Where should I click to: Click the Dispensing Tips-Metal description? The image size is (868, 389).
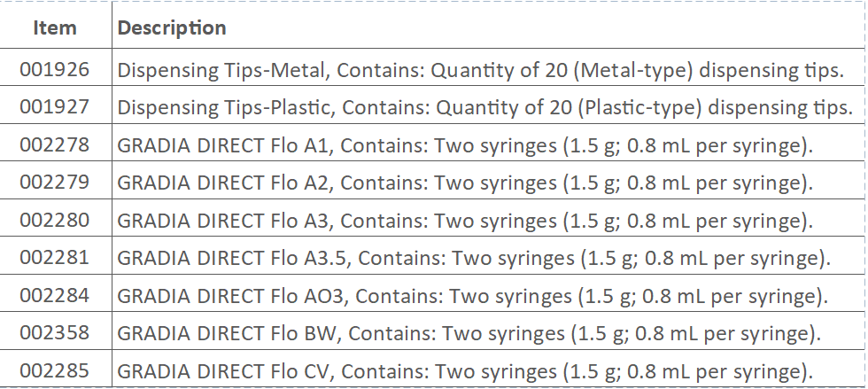coord(479,69)
